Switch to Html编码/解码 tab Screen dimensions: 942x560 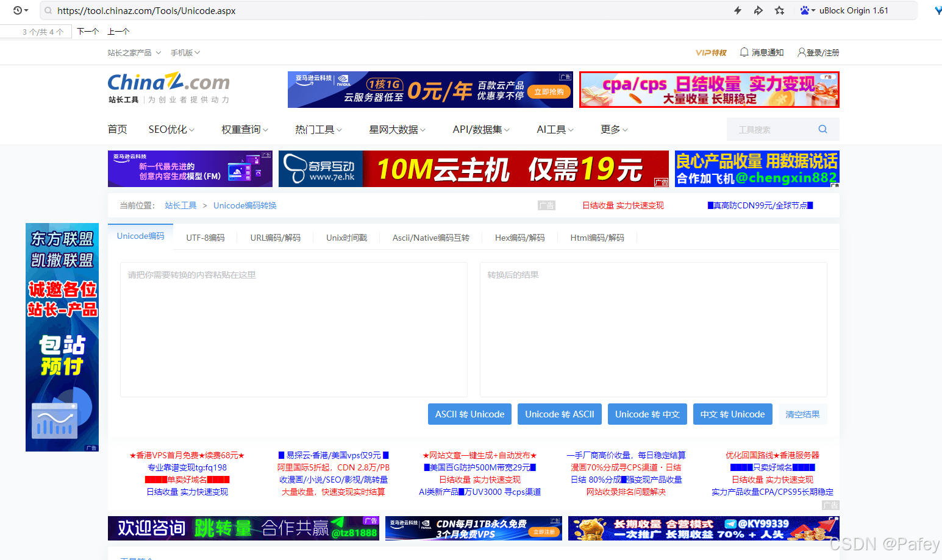pos(597,238)
